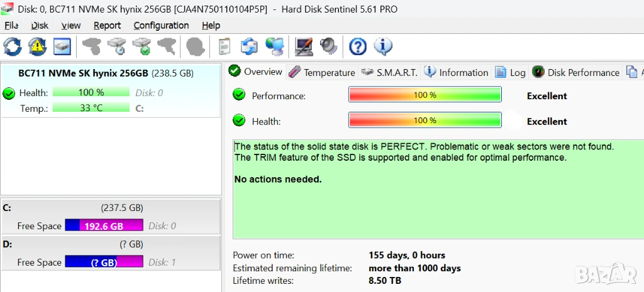644x292 pixels.
Task: Click the monitor with pen toolbar icon
Action: 304,46
